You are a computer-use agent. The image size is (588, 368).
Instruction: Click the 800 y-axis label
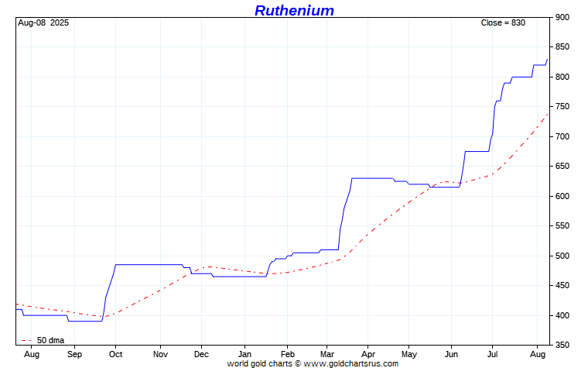coord(562,77)
